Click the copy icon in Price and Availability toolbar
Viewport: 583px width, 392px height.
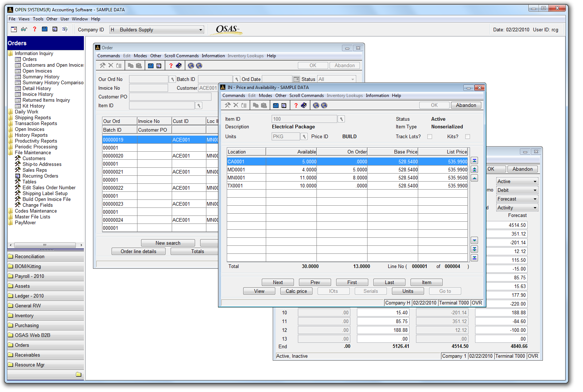[x=256, y=105]
